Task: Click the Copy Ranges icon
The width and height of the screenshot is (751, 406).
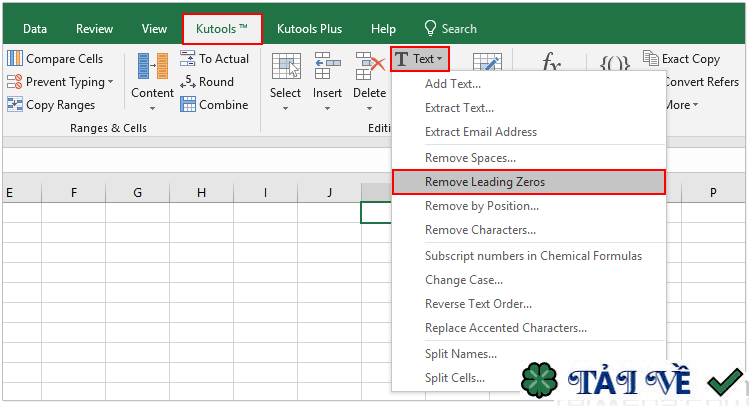Action: tap(15, 105)
